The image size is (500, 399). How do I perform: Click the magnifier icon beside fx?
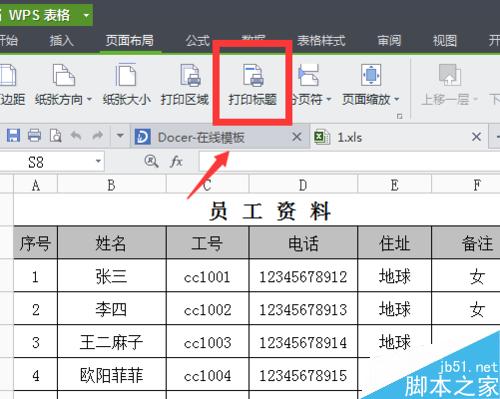click(x=151, y=162)
